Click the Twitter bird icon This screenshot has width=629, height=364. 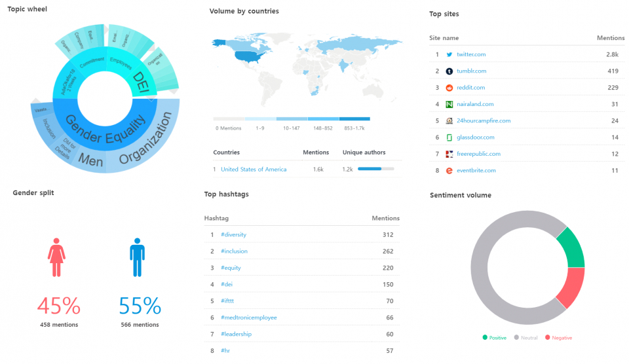click(449, 54)
